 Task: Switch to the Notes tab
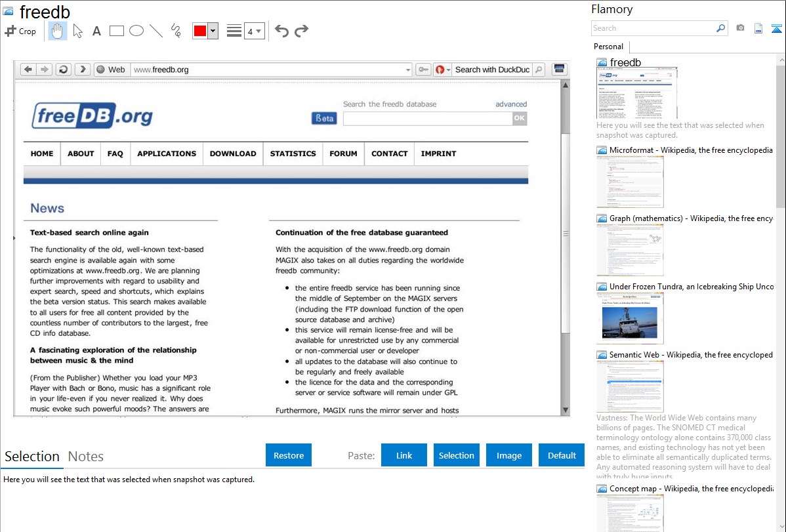[86, 457]
